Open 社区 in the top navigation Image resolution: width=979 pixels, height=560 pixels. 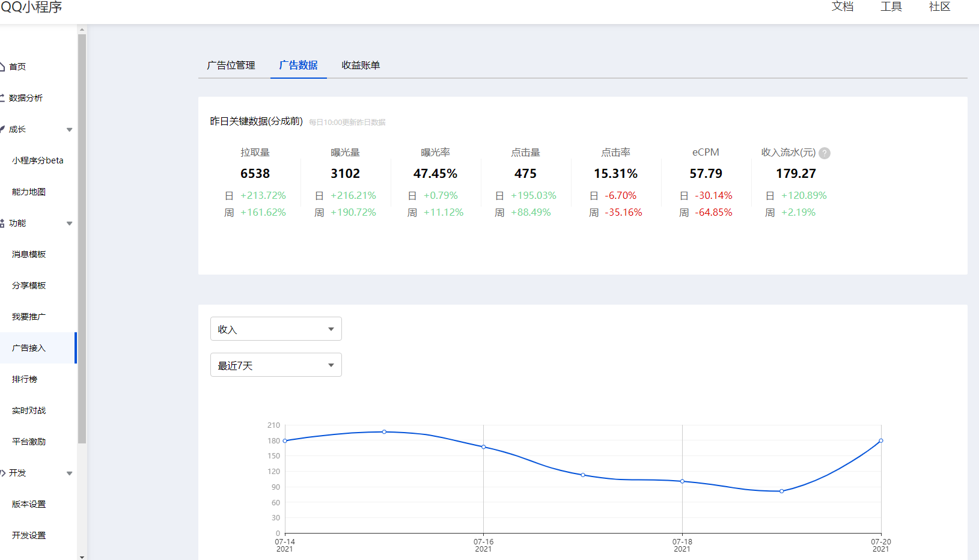(x=939, y=7)
